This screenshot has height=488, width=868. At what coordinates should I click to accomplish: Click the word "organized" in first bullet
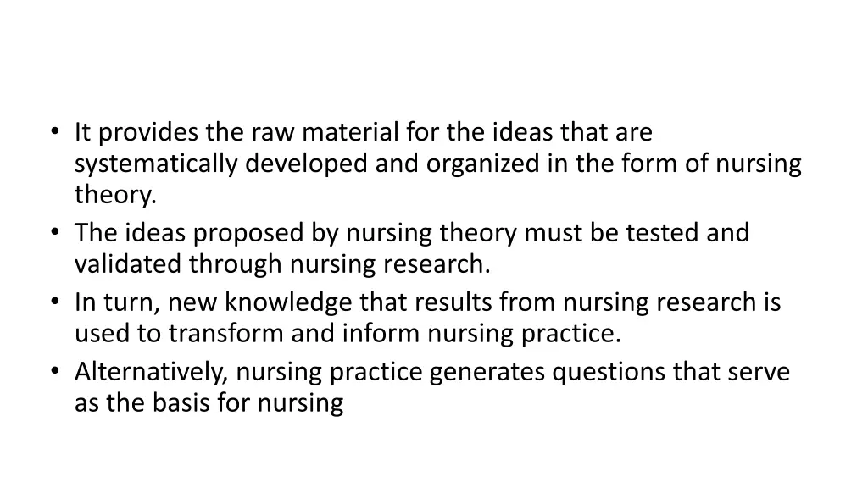(x=482, y=164)
